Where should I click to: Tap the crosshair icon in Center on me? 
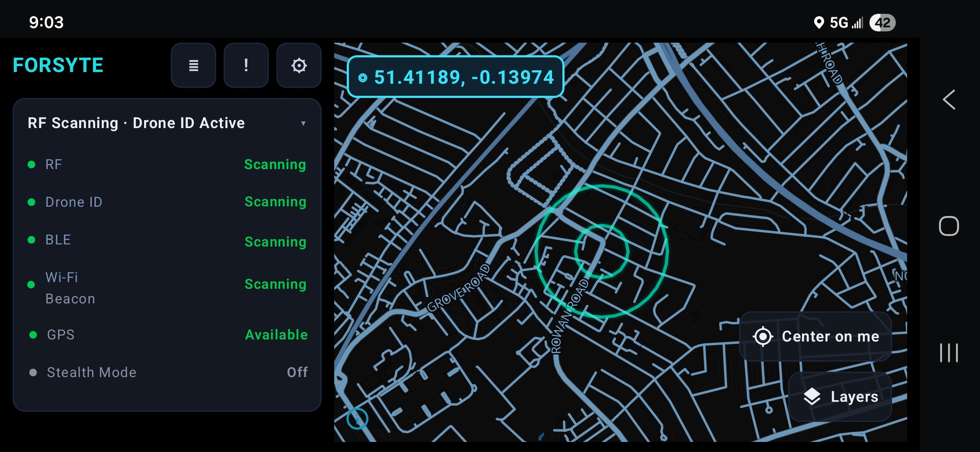click(x=763, y=336)
